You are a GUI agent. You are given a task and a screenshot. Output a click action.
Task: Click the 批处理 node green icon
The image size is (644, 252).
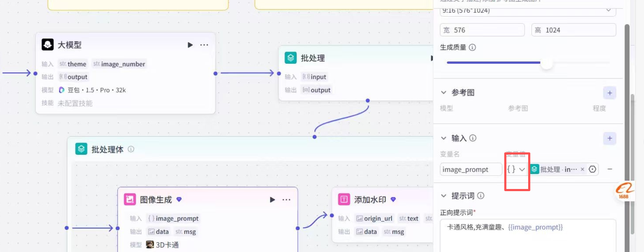pos(290,58)
